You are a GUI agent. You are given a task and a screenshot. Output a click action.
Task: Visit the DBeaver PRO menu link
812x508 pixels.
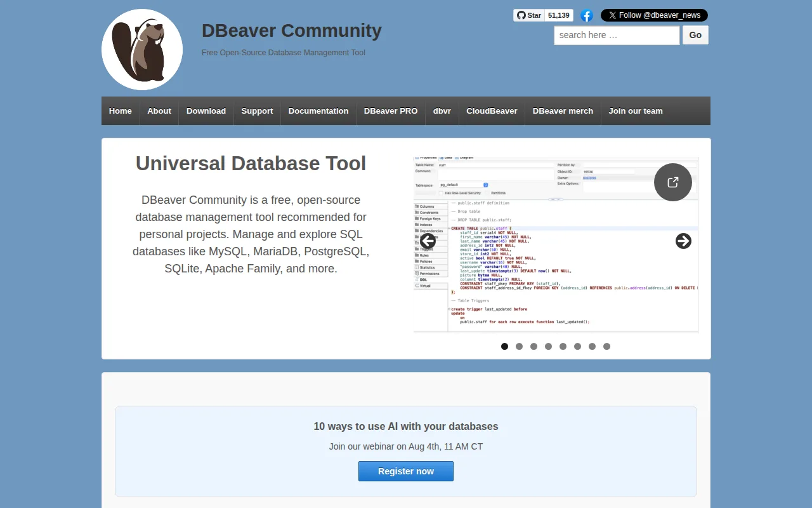[x=391, y=110]
